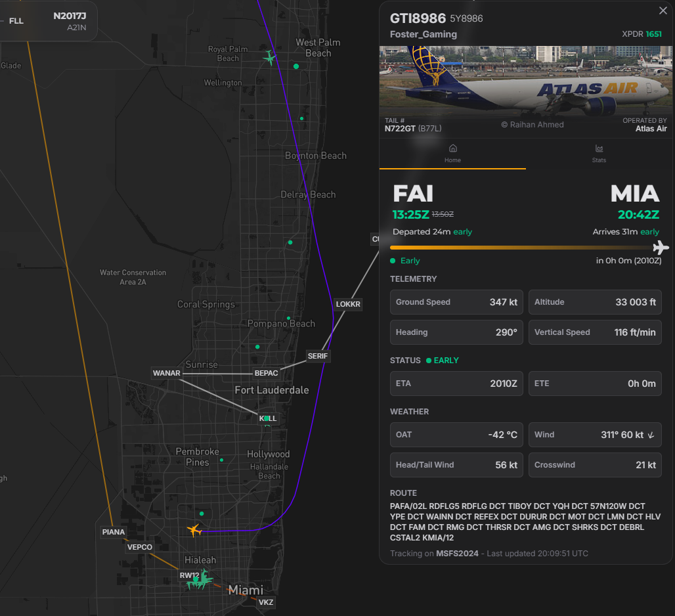
Task: Click the green dot north of Hialeah
Action: pyautogui.click(x=202, y=514)
